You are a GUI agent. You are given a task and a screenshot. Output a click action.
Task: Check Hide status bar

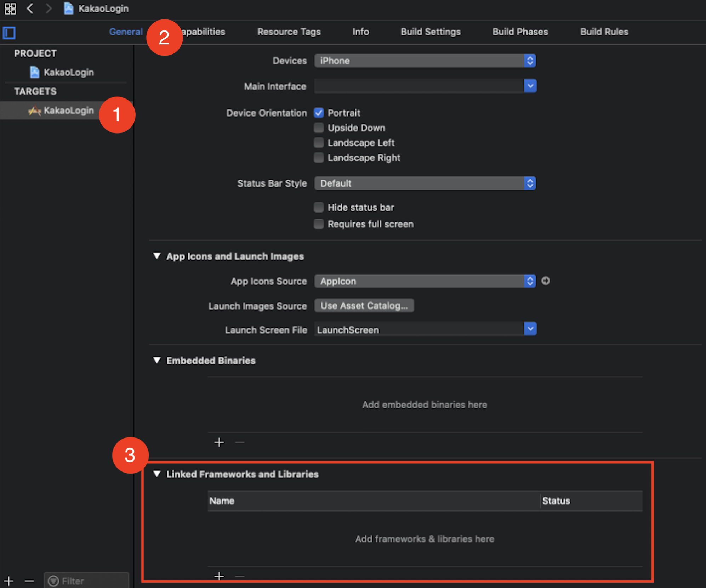pyautogui.click(x=319, y=207)
